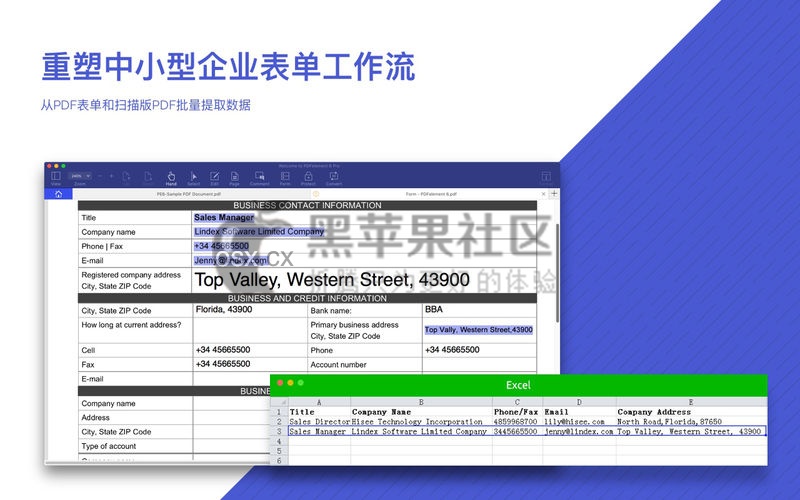Viewport: 800px width, 500px height.
Task: Click the Excel header cell 'Phone/Fax'
Action: point(515,412)
